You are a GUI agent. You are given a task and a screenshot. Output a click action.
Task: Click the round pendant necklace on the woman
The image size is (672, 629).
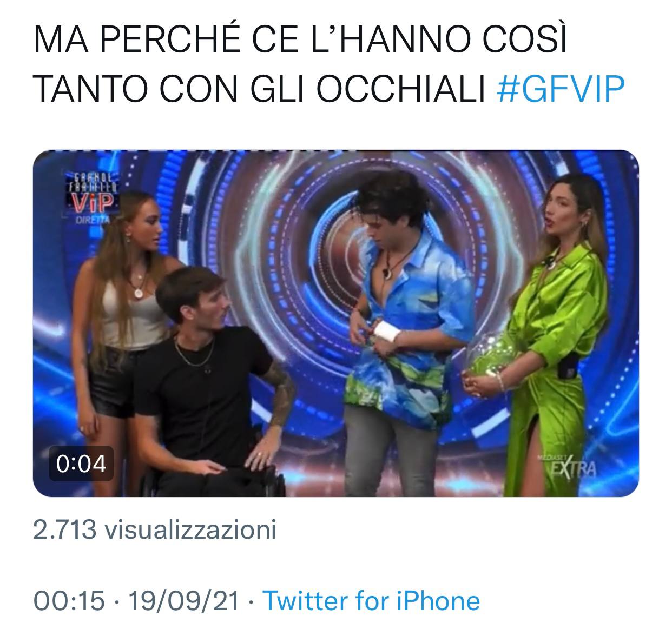[140, 293]
